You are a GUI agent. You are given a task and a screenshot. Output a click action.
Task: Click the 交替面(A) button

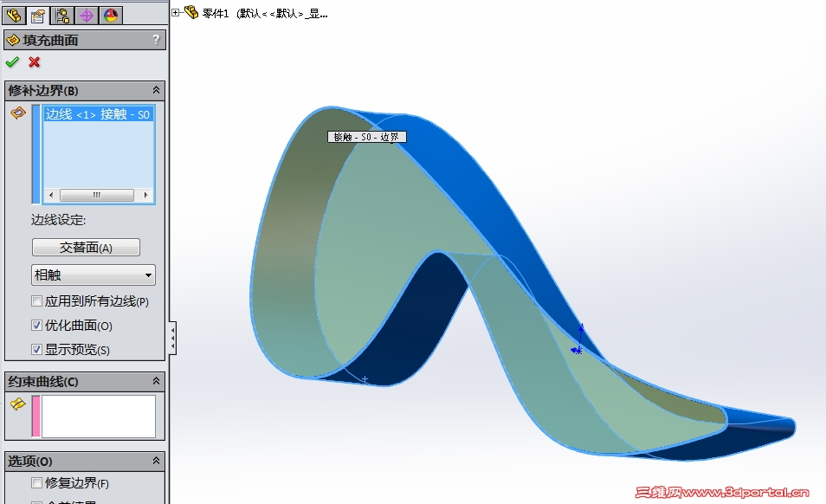coord(86,248)
